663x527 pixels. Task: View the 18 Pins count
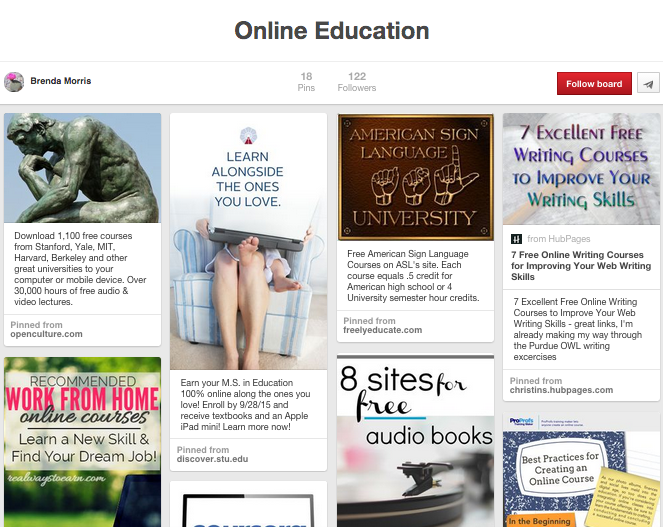[x=306, y=82]
